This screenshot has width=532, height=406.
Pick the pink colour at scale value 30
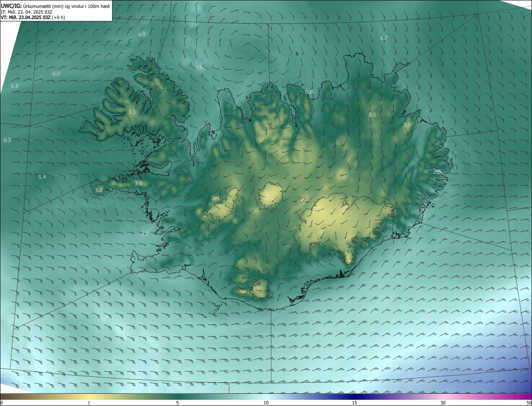tap(443, 396)
